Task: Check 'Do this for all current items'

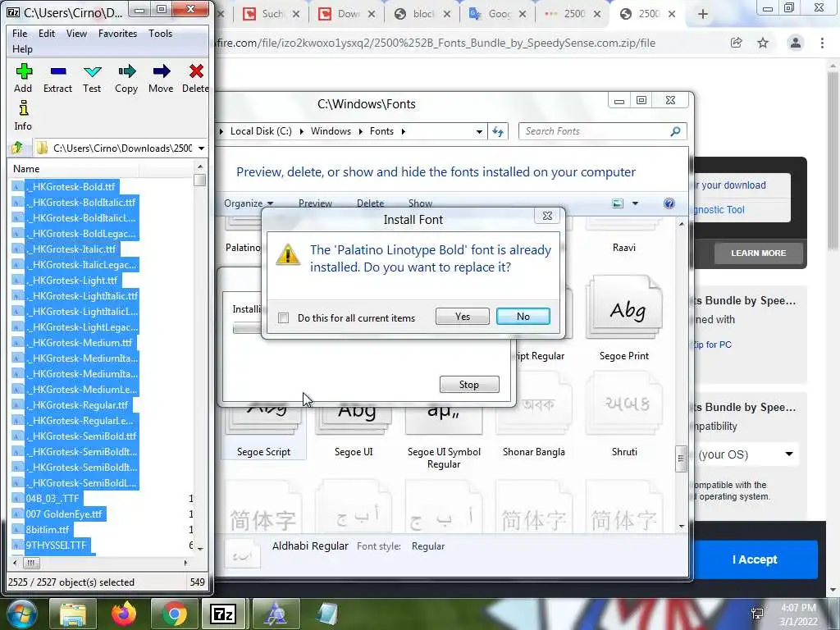Action: pyautogui.click(x=283, y=318)
